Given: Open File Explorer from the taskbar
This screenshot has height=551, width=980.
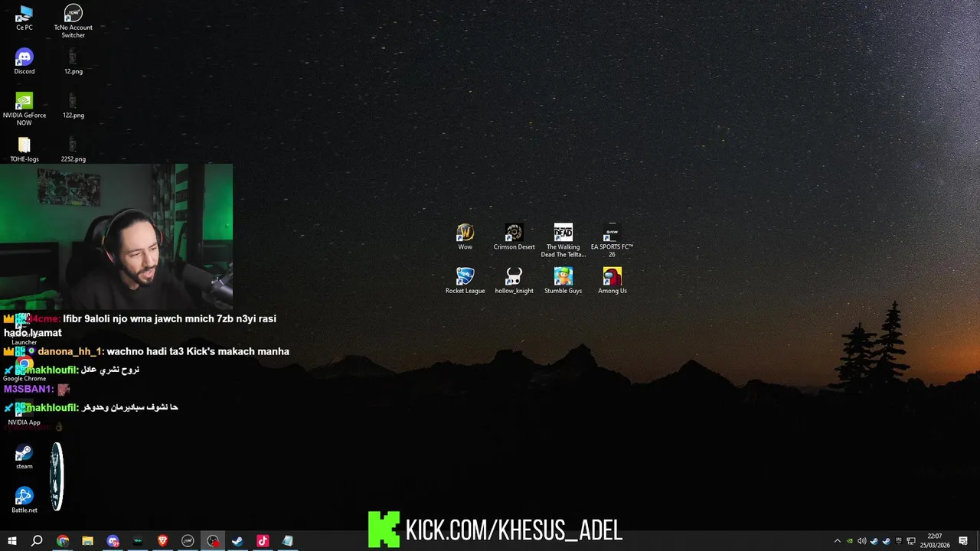Looking at the screenshot, I should [x=87, y=541].
